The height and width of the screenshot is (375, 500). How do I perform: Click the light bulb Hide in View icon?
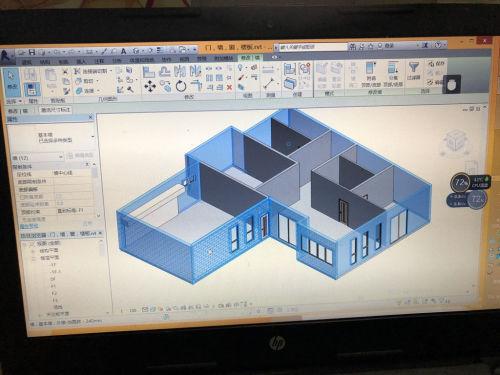(x=240, y=68)
